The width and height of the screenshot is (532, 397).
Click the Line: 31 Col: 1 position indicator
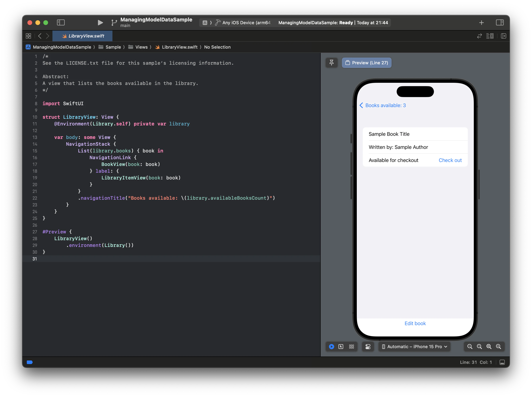coord(476,362)
